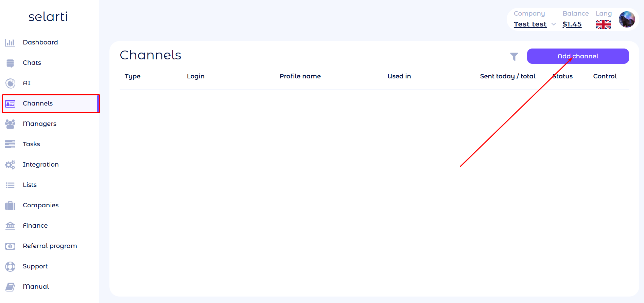Click the $1.45 balance link
This screenshot has width=644, height=303.
(x=572, y=24)
